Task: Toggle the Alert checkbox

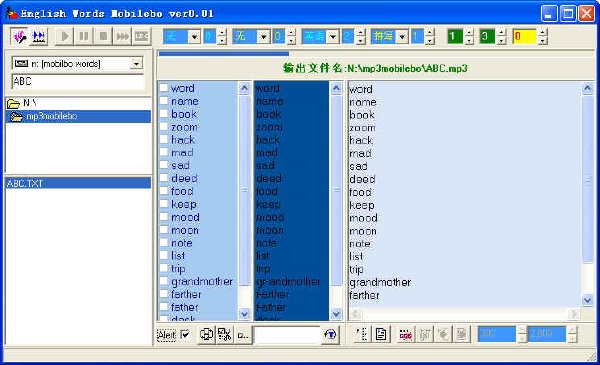Action: [185, 335]
